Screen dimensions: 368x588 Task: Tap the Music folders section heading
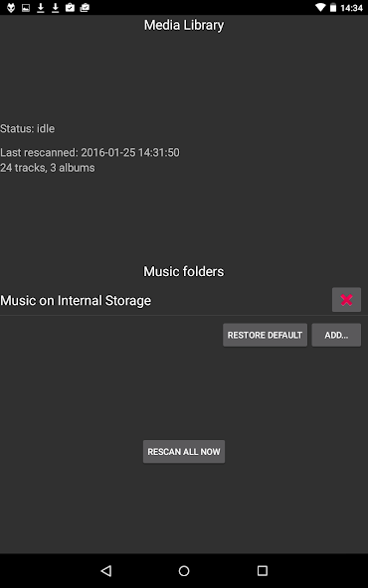[x=184, y=271]
